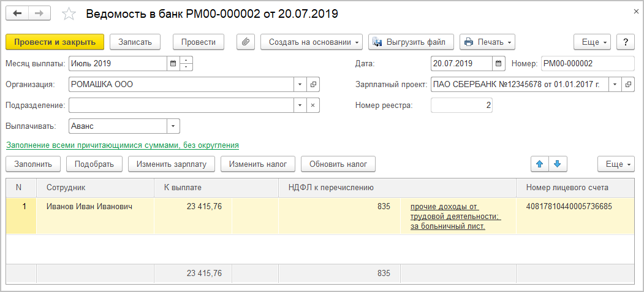Click the forward navigation arrow
The height and width of the screenshot is (292, 644).
coord(39,13)
